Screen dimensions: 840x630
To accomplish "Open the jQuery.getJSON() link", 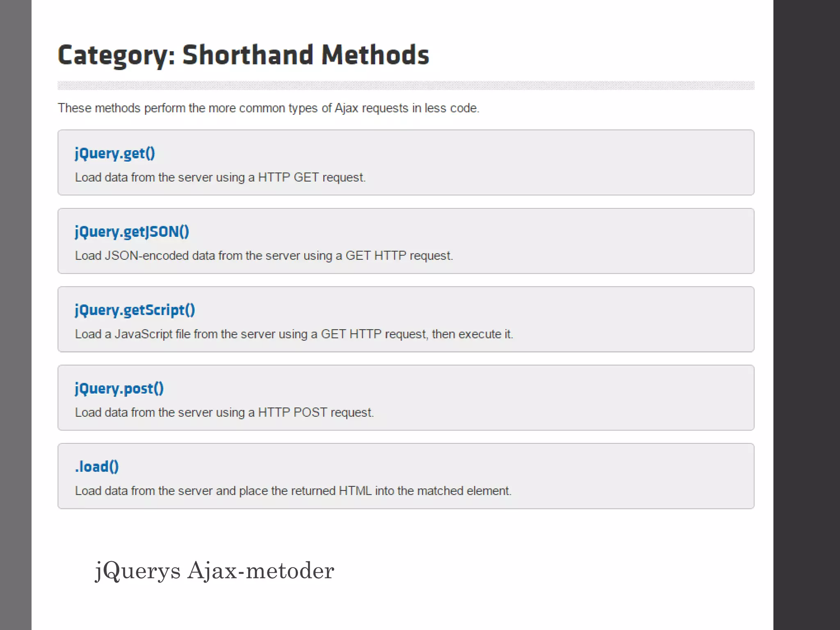I will click(132, 232).
